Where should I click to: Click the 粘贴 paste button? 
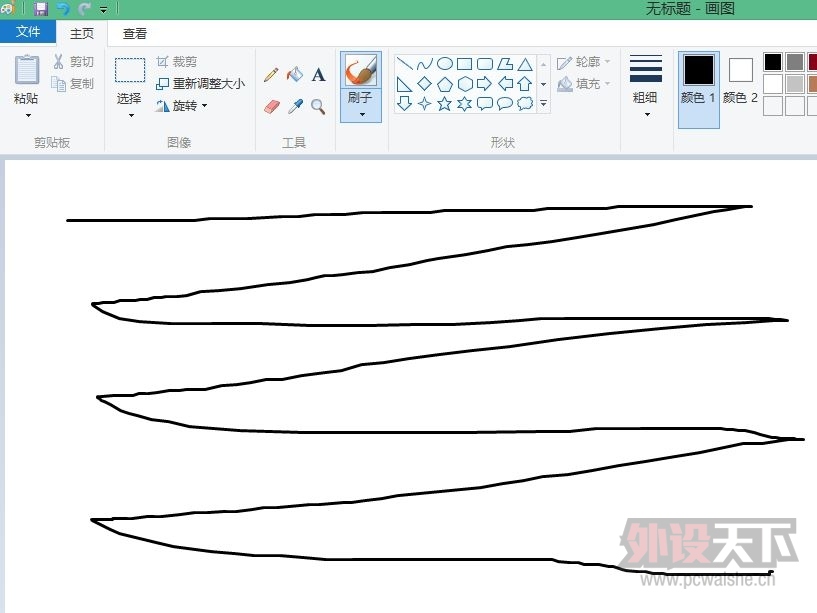27,79
